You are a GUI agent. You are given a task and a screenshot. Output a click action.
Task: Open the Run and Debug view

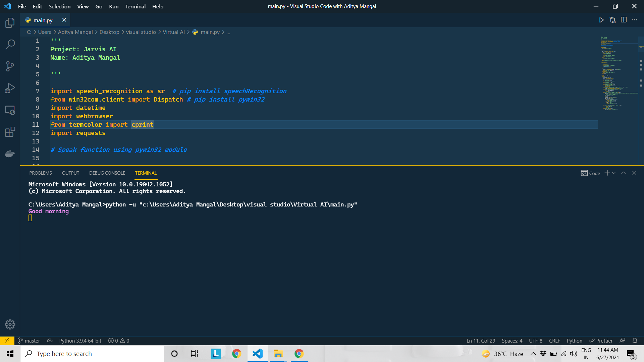[10, 88]
